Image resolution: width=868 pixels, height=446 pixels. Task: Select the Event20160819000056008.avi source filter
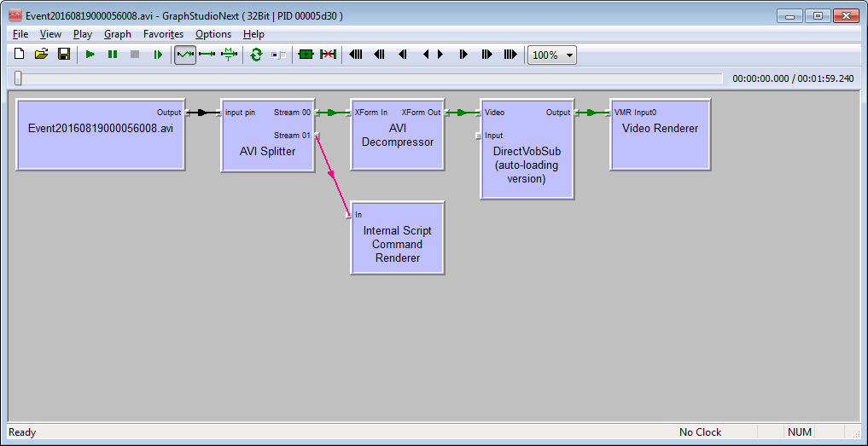[x=100, y=135]
